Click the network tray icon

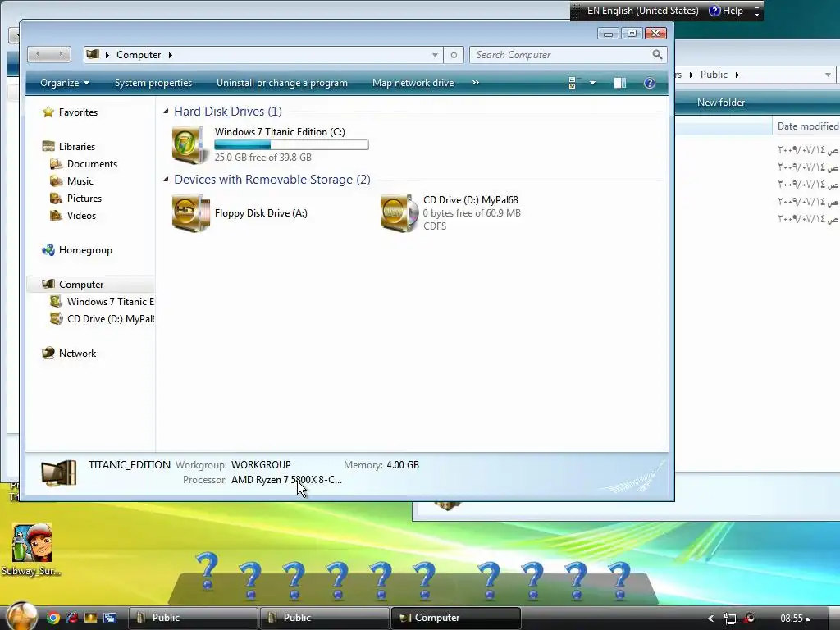click(729, 619)
